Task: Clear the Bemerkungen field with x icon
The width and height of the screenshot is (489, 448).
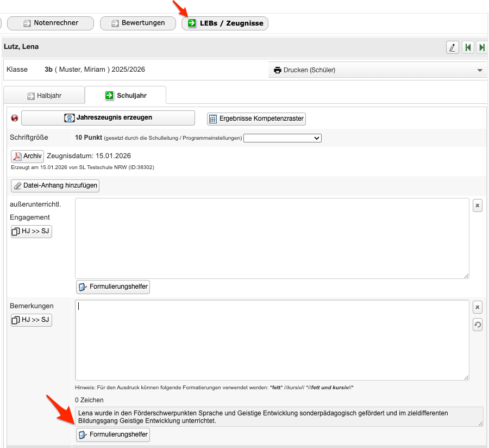Action: (x=477, y=307)
